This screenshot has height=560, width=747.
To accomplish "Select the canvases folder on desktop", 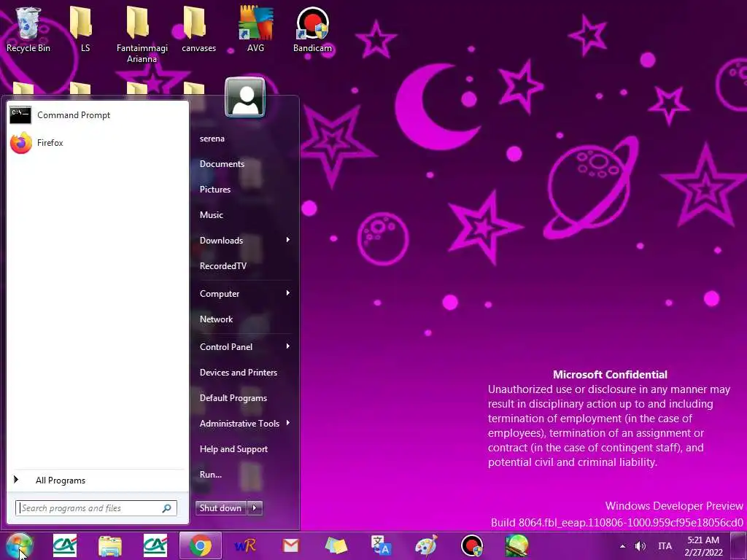I will tap(198, 29).
